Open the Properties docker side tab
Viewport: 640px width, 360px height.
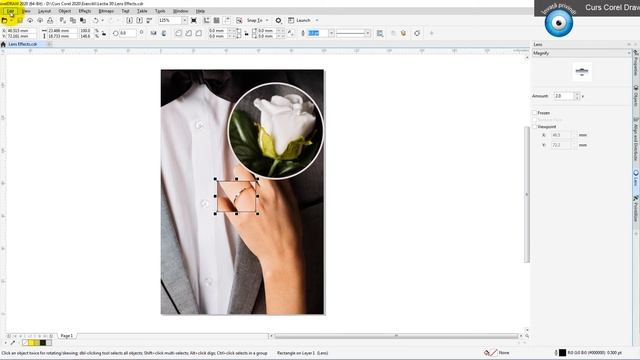click(x=636, y=63)
